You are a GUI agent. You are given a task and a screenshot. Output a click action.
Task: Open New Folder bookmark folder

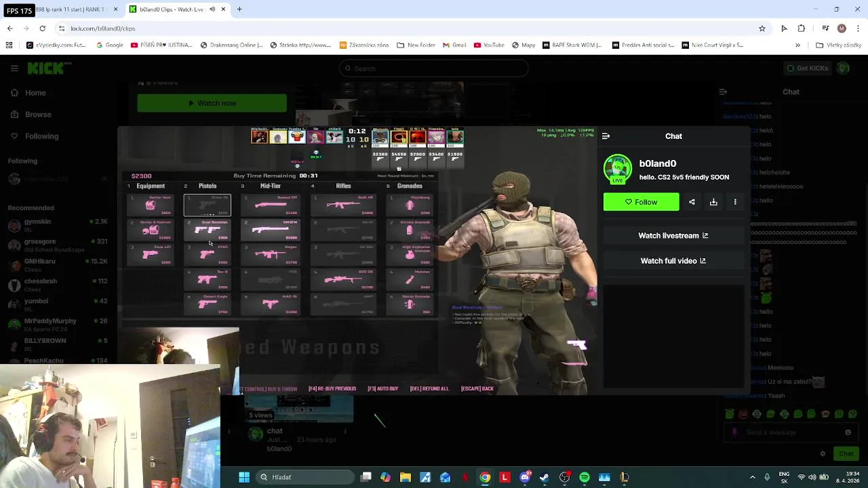pyautogui.click(x=416, y=45)
